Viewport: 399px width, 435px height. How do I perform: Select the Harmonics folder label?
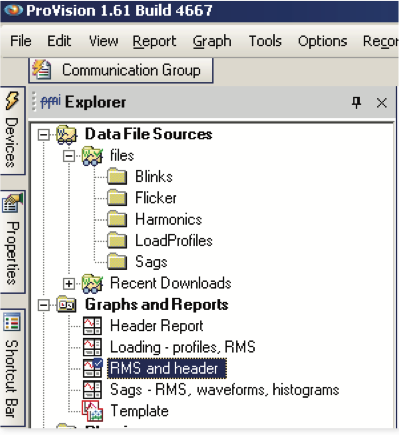(x=168, y=219)
